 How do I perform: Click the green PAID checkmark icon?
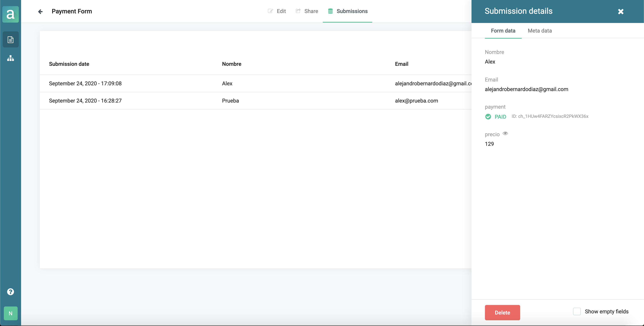pos(488,117)
